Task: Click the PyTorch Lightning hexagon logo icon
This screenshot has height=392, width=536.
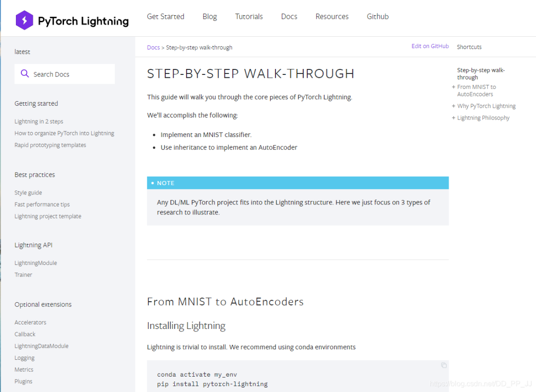Action: [24, 20]
